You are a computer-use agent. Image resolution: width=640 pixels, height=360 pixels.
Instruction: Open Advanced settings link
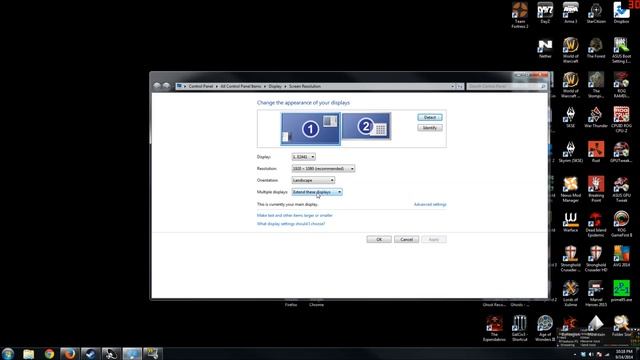click(430, 204)
